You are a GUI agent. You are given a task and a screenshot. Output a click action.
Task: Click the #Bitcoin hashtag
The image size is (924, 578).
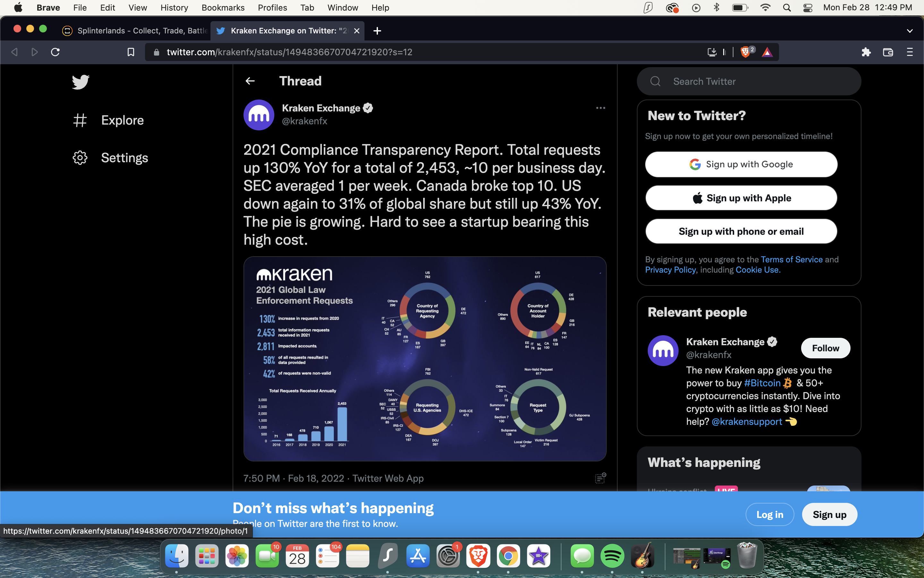[763, 383]
